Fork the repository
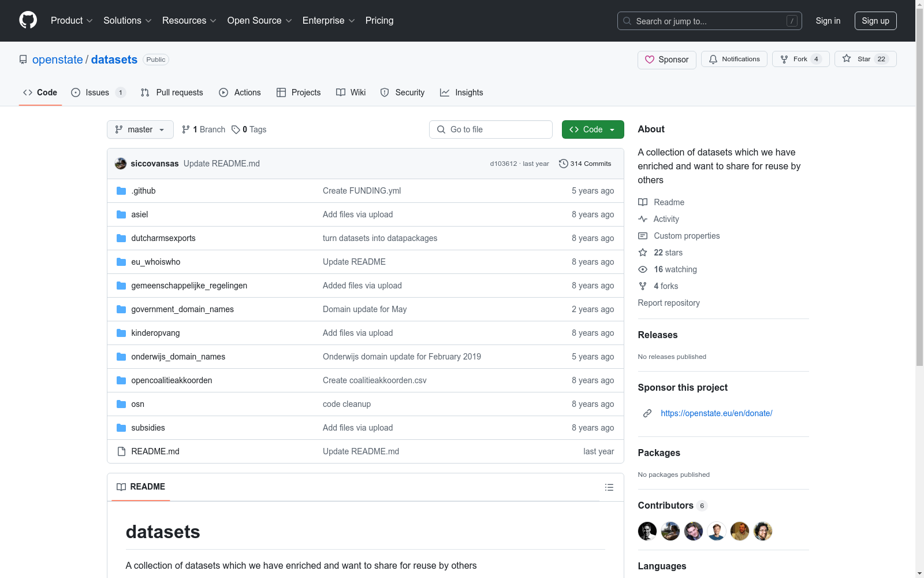This screenshot has width=924, height=578. pos(800,59)
